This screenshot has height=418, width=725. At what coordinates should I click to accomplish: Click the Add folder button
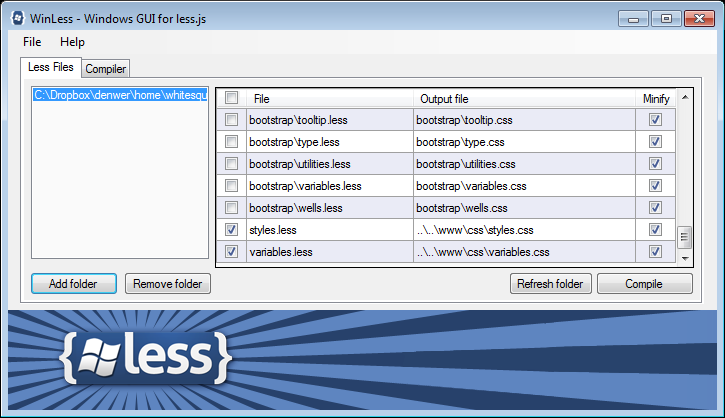[x=74, y=283]
